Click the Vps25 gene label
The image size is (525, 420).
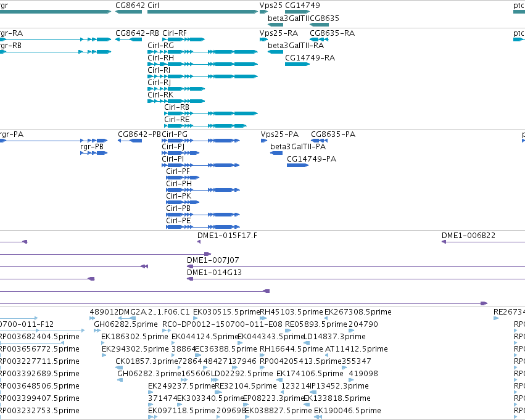pyautogui.click(x=271, y=6)
